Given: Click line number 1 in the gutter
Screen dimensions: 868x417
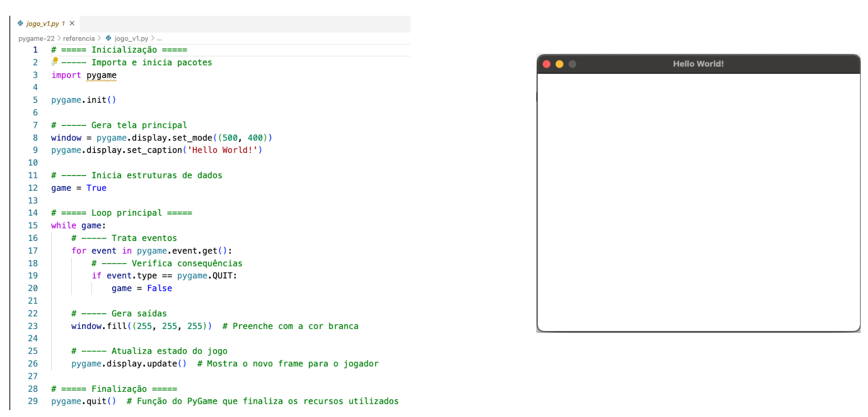Looking at the screenshot, I should [x=35, y=50].
